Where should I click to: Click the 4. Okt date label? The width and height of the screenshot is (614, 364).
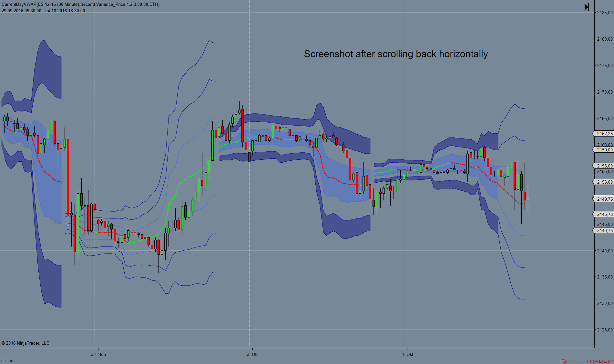pos(407,354)
